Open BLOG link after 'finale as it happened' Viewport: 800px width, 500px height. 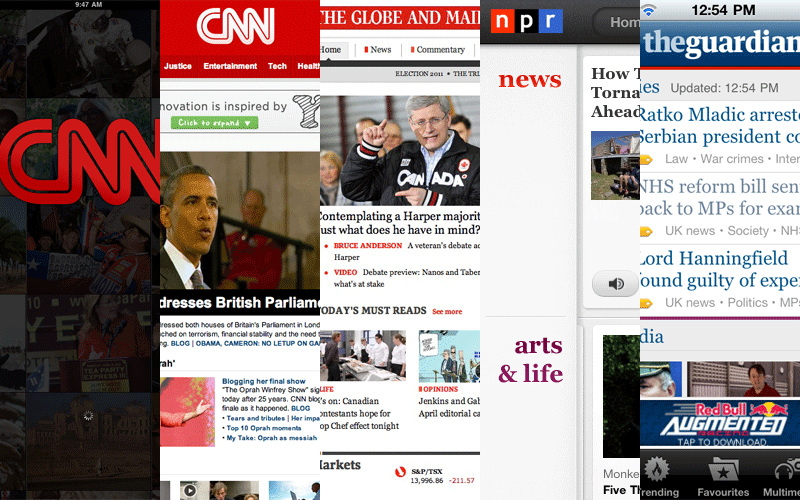[x=301, y=408]
